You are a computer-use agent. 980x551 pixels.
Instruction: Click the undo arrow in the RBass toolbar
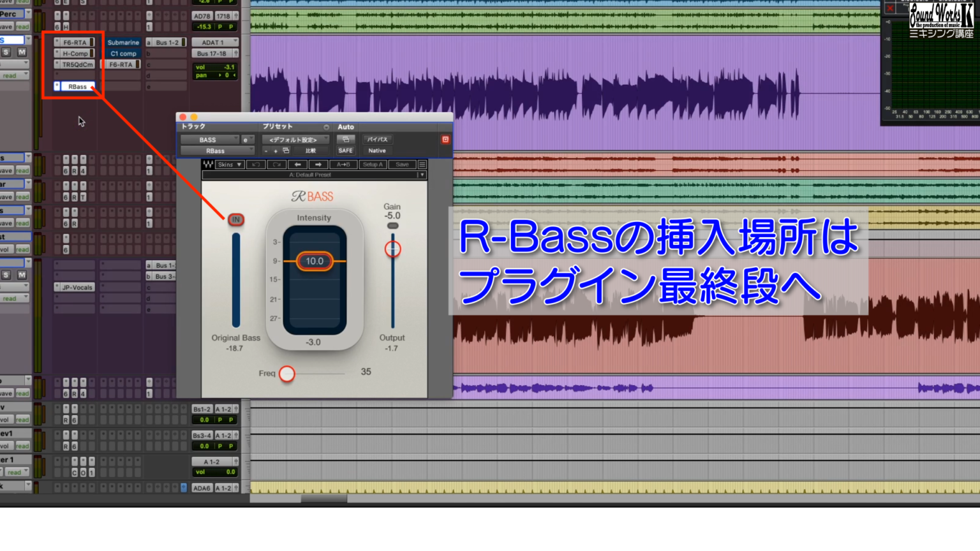[x=255, y=165]
